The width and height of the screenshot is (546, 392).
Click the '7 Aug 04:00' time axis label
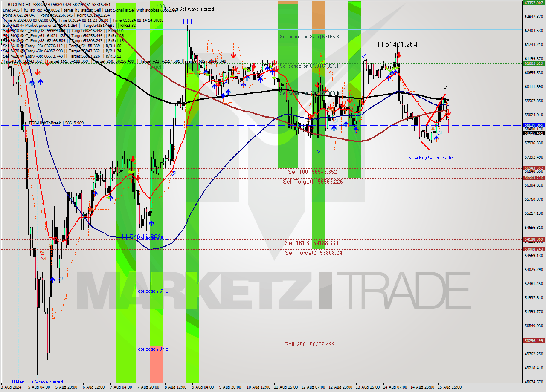coord(121,388)
